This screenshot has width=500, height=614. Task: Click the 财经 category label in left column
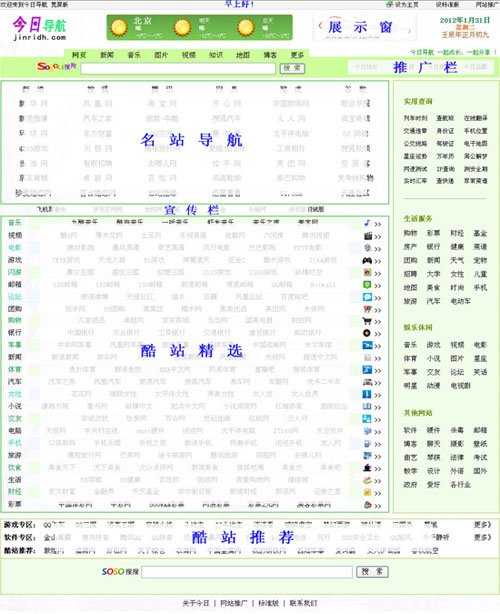[14, 492]
